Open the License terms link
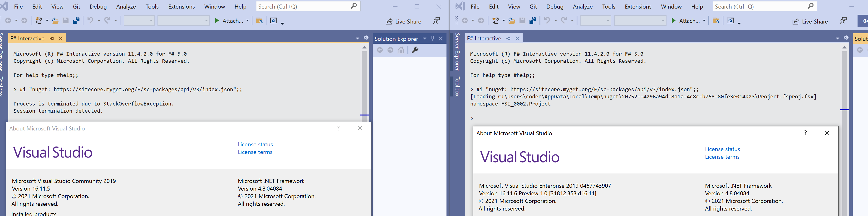 click(x=255, y=152)
